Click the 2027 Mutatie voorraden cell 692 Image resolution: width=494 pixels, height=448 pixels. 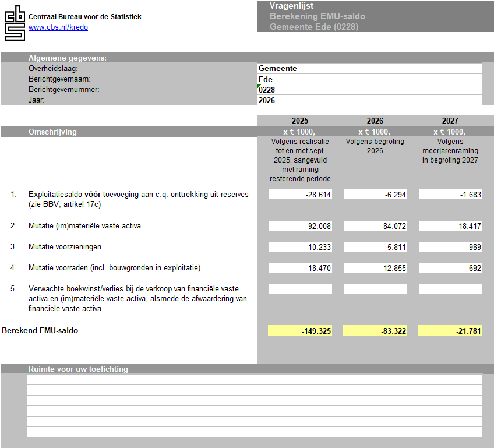pos(450,268)
